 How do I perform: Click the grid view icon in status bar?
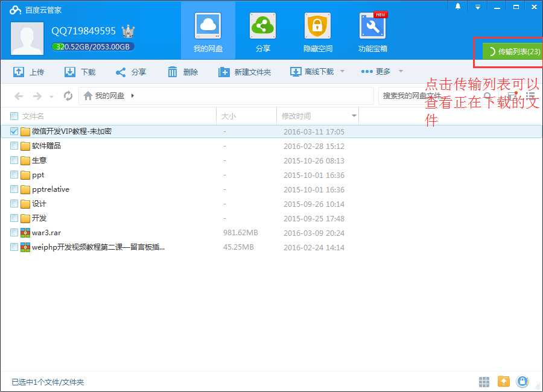tap(484, 382)
